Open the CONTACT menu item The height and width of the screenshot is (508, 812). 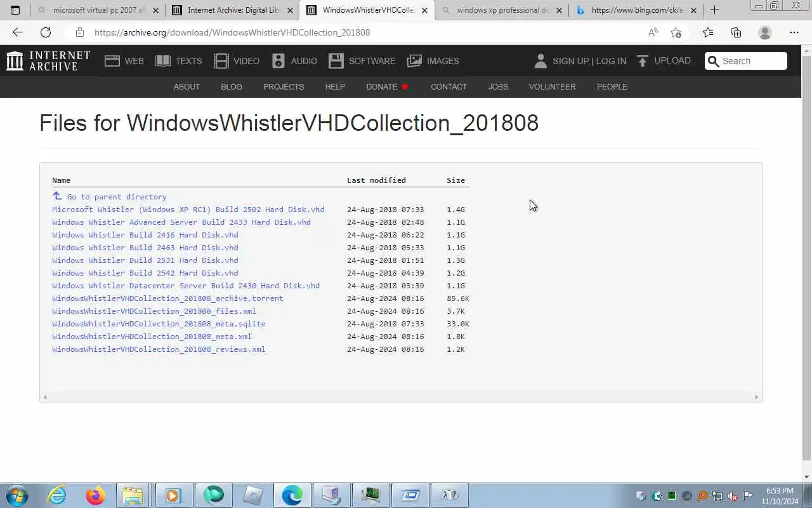tap(449, 86)
